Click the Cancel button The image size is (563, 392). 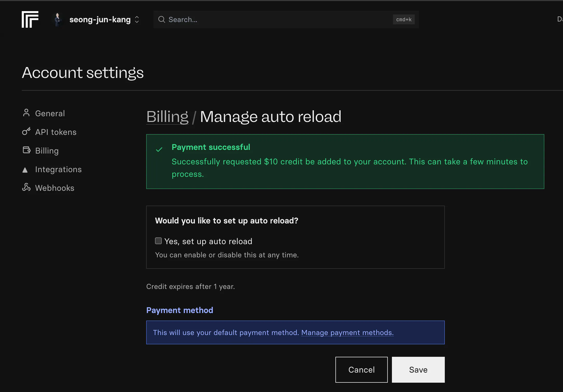point(361,370)
